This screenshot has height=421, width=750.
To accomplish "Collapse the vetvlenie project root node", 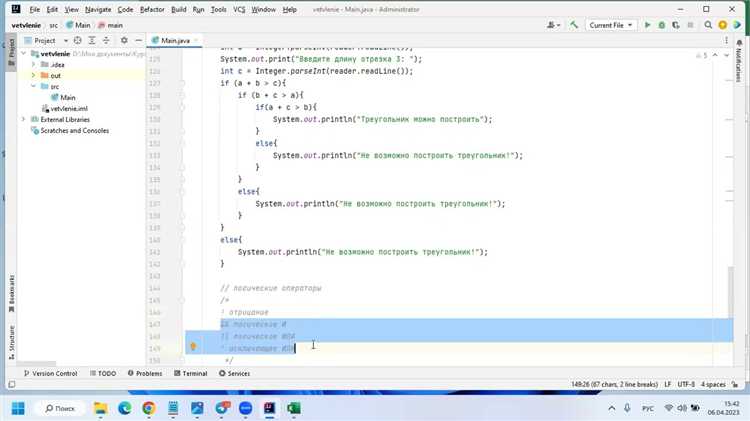I will (23, 54).
